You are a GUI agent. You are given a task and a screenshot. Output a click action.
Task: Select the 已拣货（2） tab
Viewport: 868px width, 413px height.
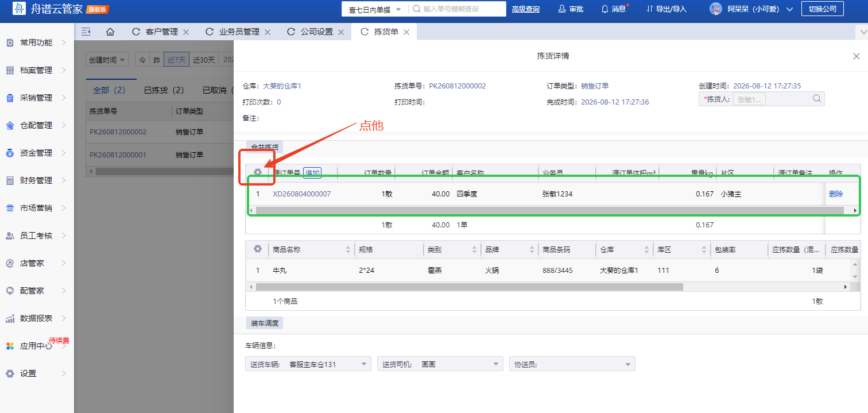point(164,90)
